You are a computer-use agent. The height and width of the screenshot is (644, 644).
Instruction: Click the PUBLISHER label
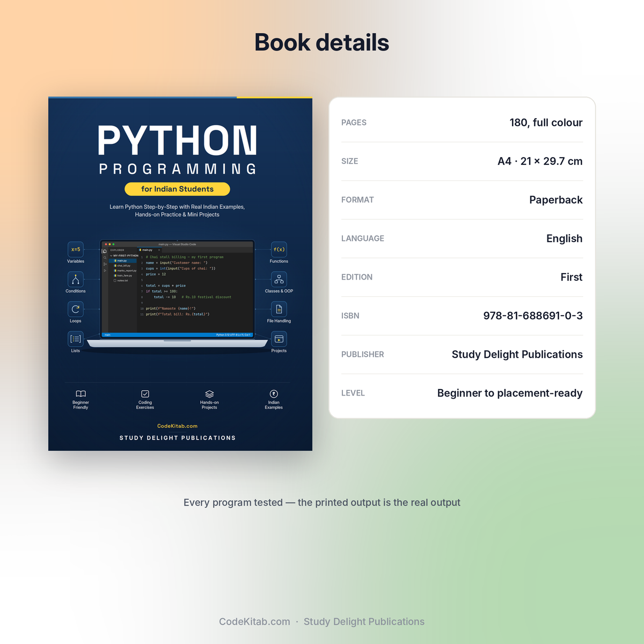(363, 354)
